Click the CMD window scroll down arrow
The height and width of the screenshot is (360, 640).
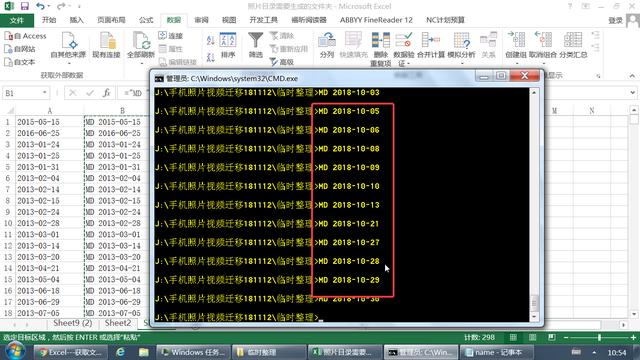click(534, 317)
